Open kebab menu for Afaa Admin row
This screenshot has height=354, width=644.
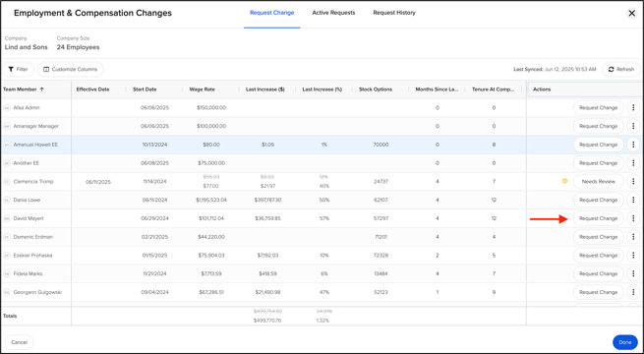click(633, 107)
